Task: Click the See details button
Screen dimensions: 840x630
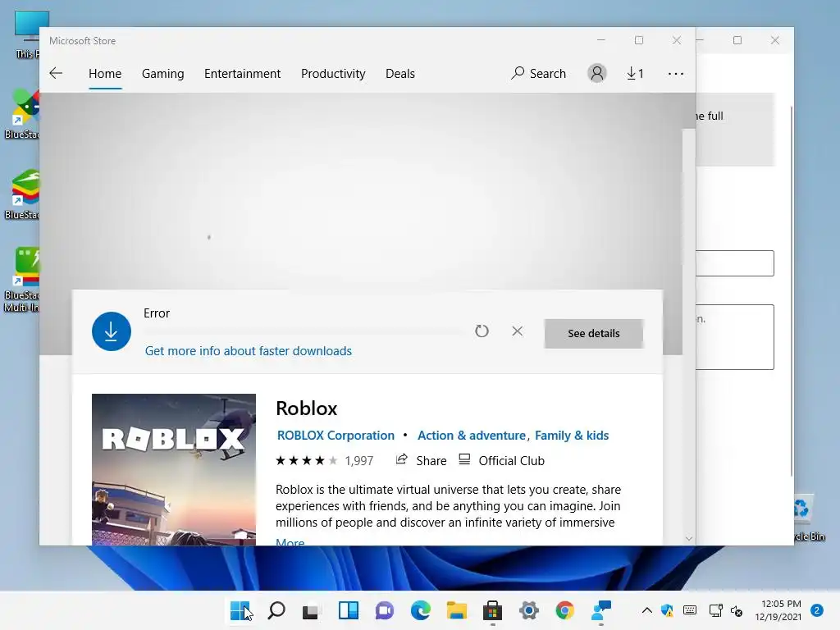Action: click(x=594, y=333)
